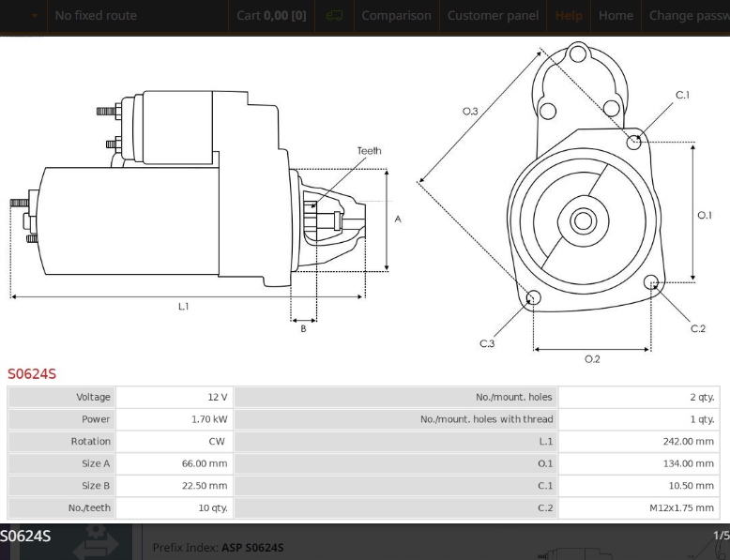Viewport: 730px width, 560px height.
Task: Click the S0624S product heading in red
Action: tap(32, 373)
